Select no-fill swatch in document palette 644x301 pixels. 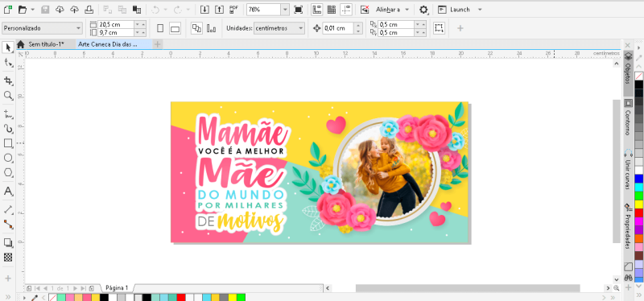tap(52, 297)
